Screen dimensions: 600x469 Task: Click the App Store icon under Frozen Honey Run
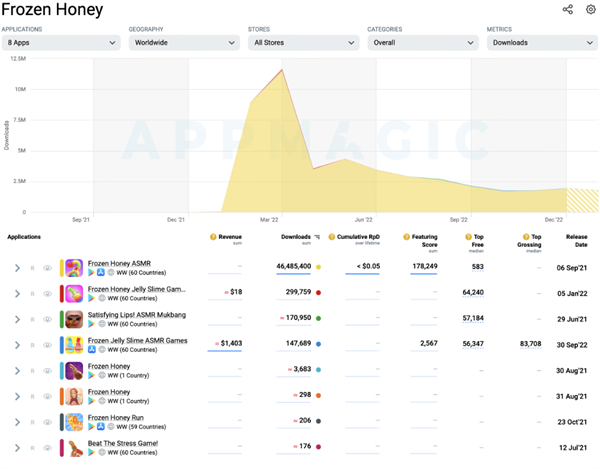click(x=101, y=427)
